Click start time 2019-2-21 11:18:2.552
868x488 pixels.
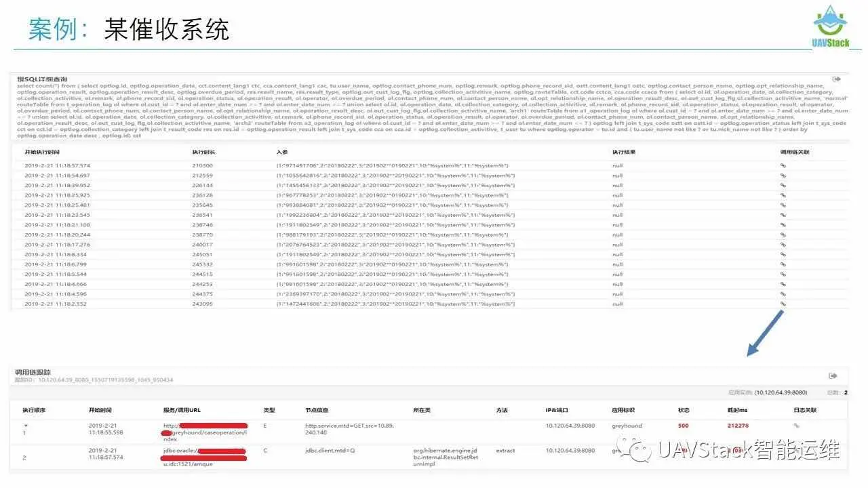click(x=56, y=304)
